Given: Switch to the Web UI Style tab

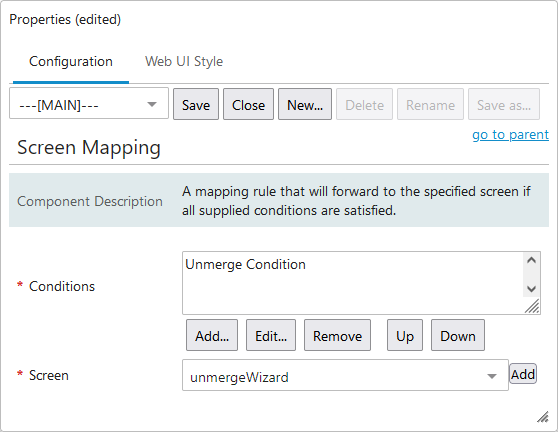Looking at the screenshot, I should tap(184, 62).
